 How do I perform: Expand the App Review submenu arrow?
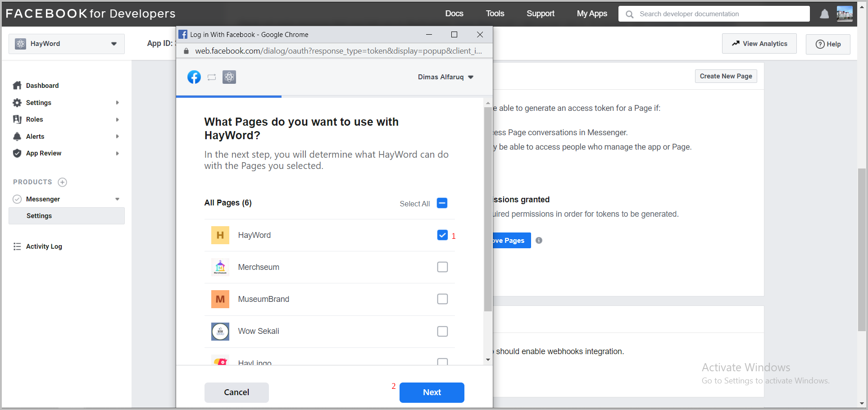[x=117, y=153]
